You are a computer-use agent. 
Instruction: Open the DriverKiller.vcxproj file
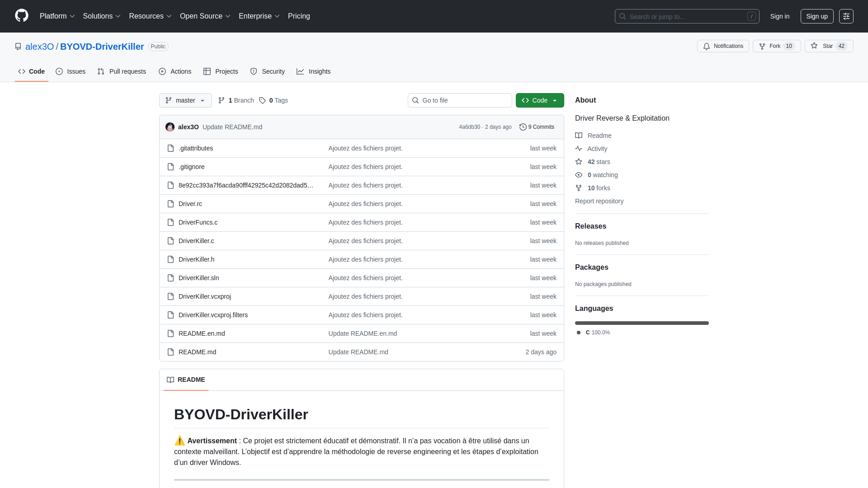pyautogui.click(x=205, y=296)
